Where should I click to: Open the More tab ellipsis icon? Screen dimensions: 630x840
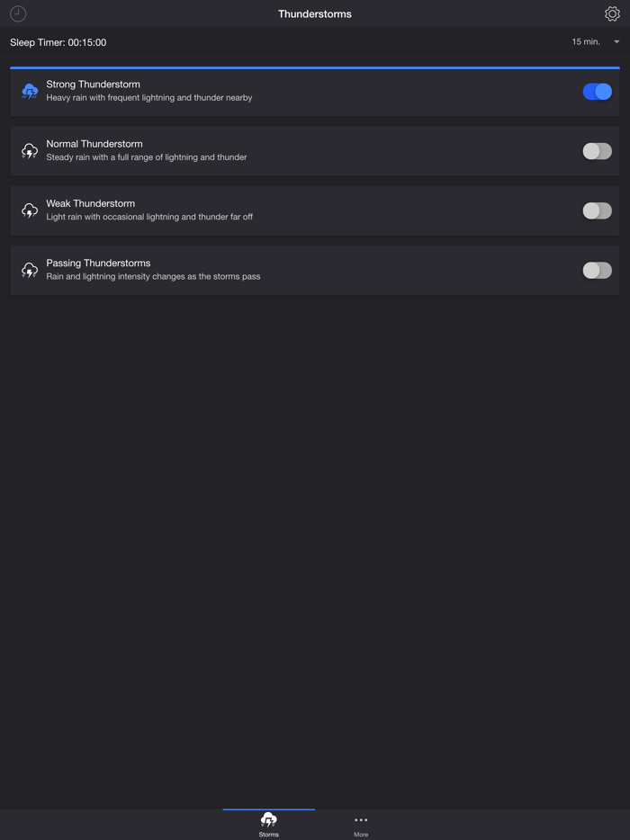pos(361,819)
